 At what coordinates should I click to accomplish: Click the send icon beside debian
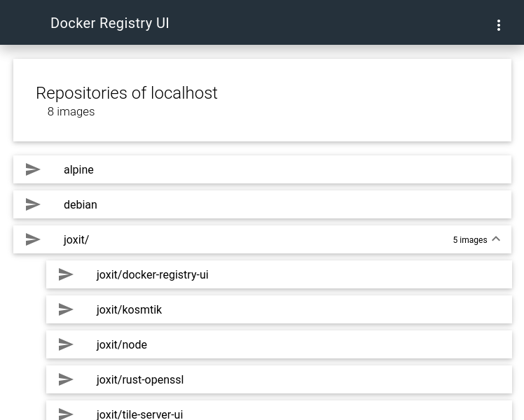tap(33, 204)
